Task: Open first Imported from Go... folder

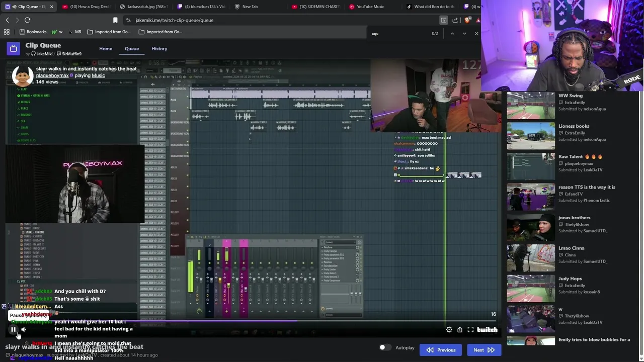Action: (x=109, y=32)
